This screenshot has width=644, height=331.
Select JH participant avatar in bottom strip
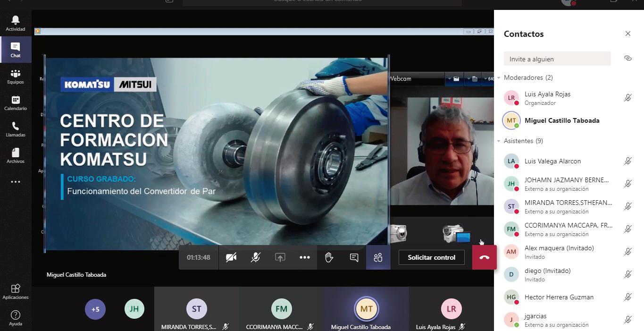pyautogui.click(x=134, y=309)
